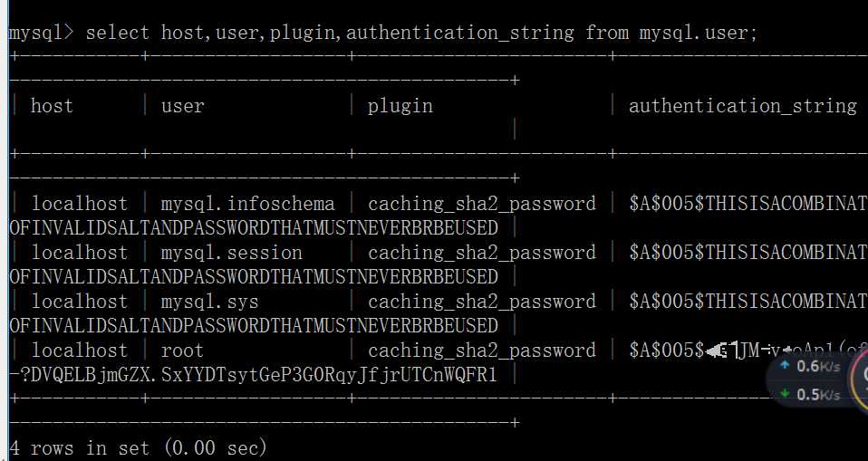Click the root hash line starting -?DVQELBjmGZX
Image resolution: width=868 pixels, height=461 pixels.
(253, 375)
